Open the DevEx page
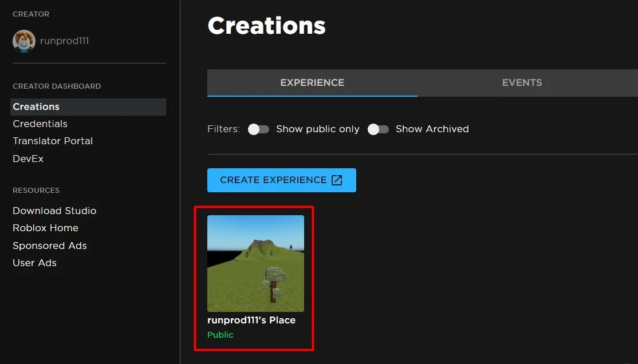Screen dimensions: 638x364 28,159
